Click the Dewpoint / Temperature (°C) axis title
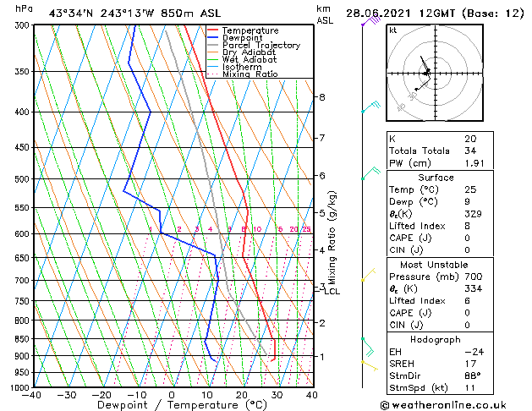Image resolution: width=532 pixels, height=411 pixels. [182, 405]
